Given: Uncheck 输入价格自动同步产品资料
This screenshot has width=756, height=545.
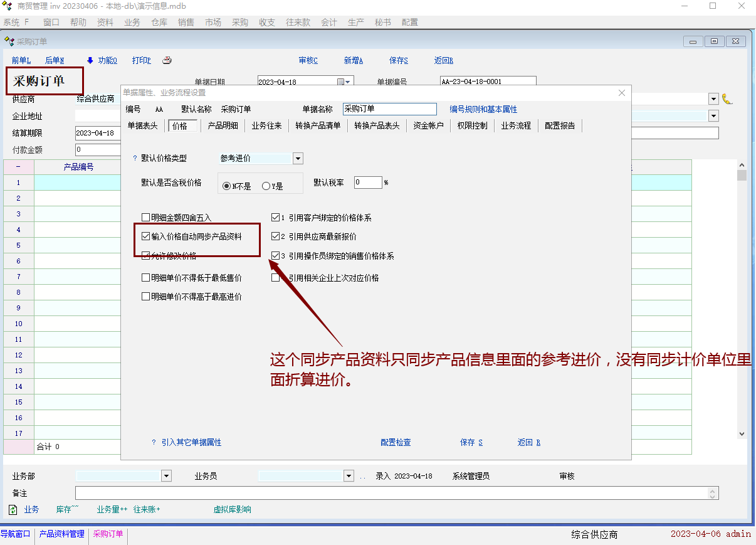Looking at the screenshot, I should [x=146, y=237].
